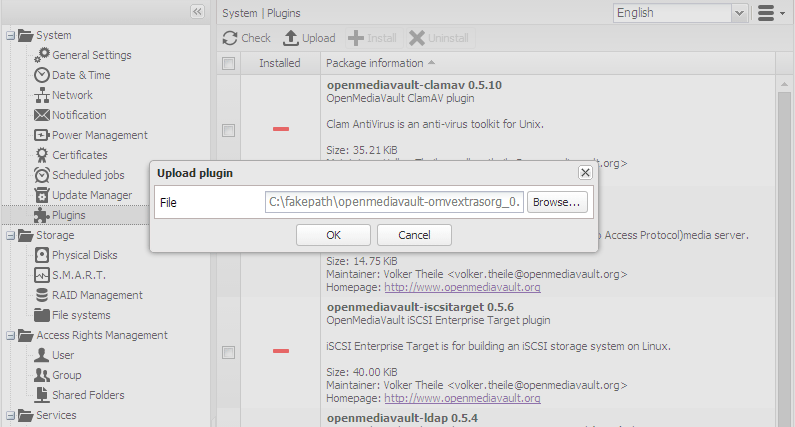Click the Network icon in sidebar
795x427 pixels.
tap(42, 95)
